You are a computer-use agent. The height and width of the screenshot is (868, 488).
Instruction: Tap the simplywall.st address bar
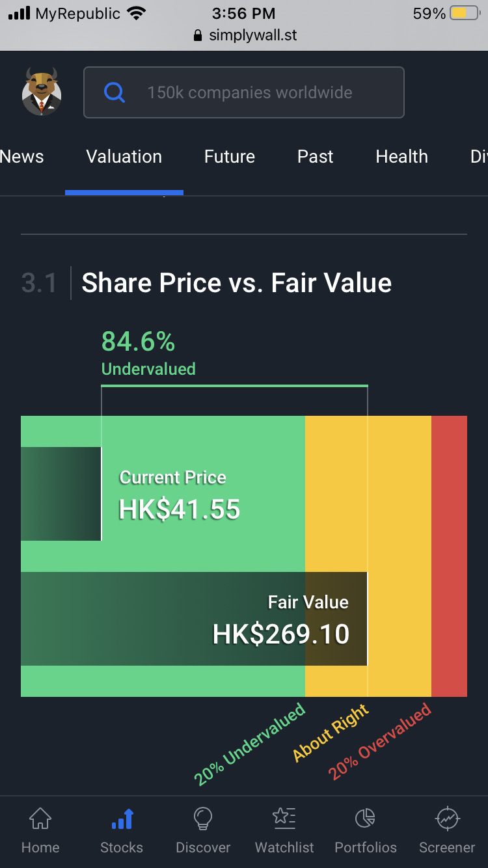click(x=245, y=35)
